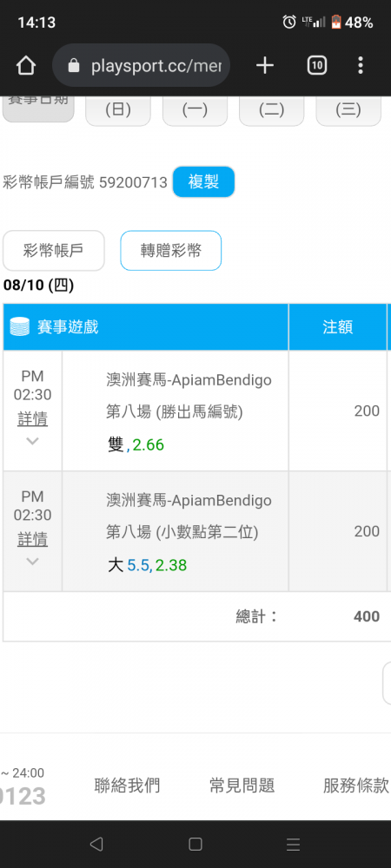Open a new tab with plus icon
This screenshot has height=868, width=391.
click(x=265, y=66)
